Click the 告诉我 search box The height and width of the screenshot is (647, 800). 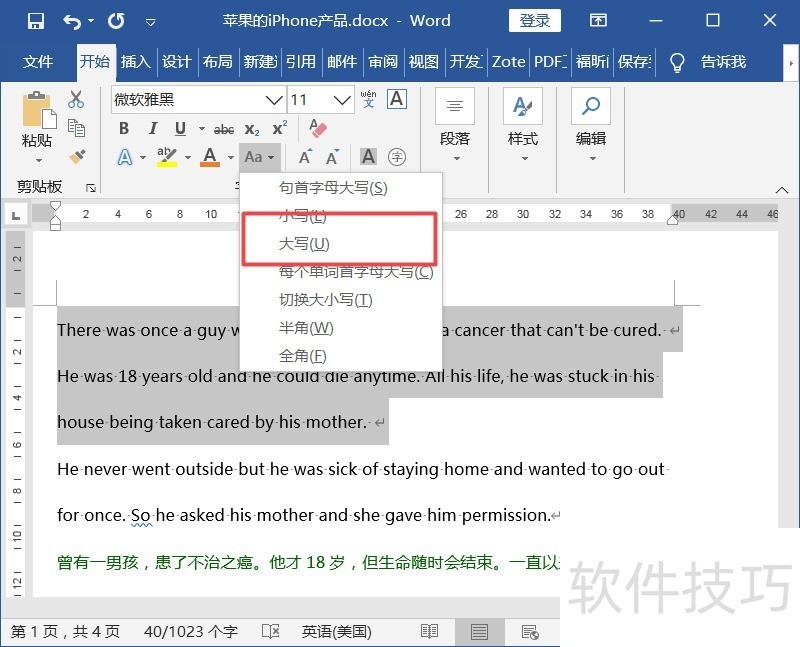click(x=723, y=62)
